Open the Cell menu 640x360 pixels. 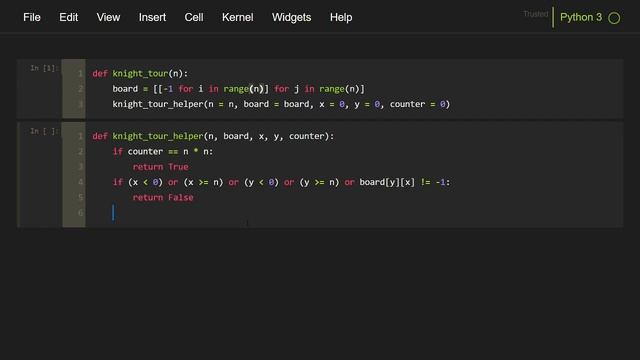click(194, 18)
